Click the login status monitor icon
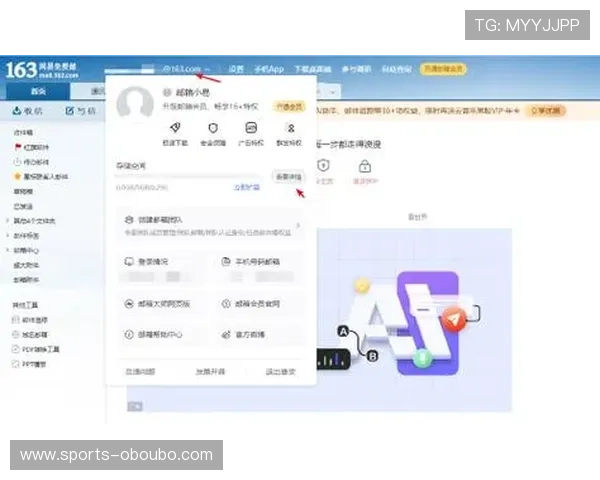Viewport: 600px width, 480px height. (x=129, y=261)
